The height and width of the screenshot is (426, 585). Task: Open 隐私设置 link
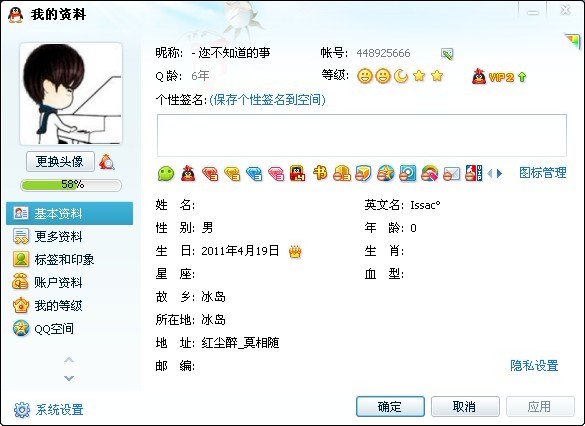[534, 366]
